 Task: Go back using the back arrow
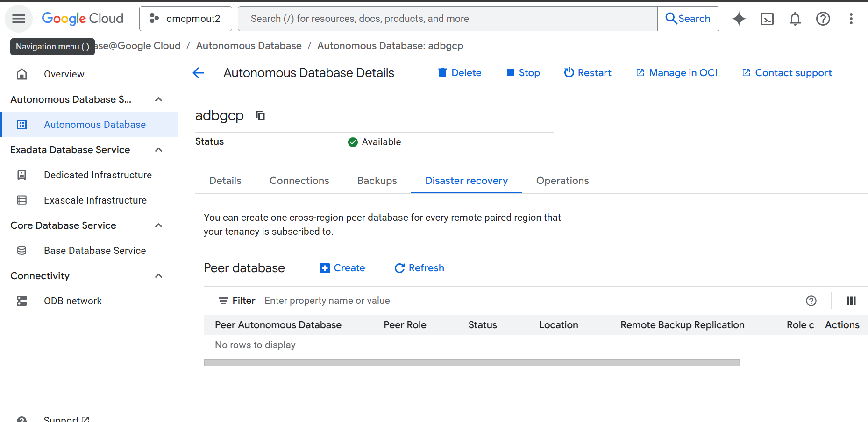tap(198, 73)
